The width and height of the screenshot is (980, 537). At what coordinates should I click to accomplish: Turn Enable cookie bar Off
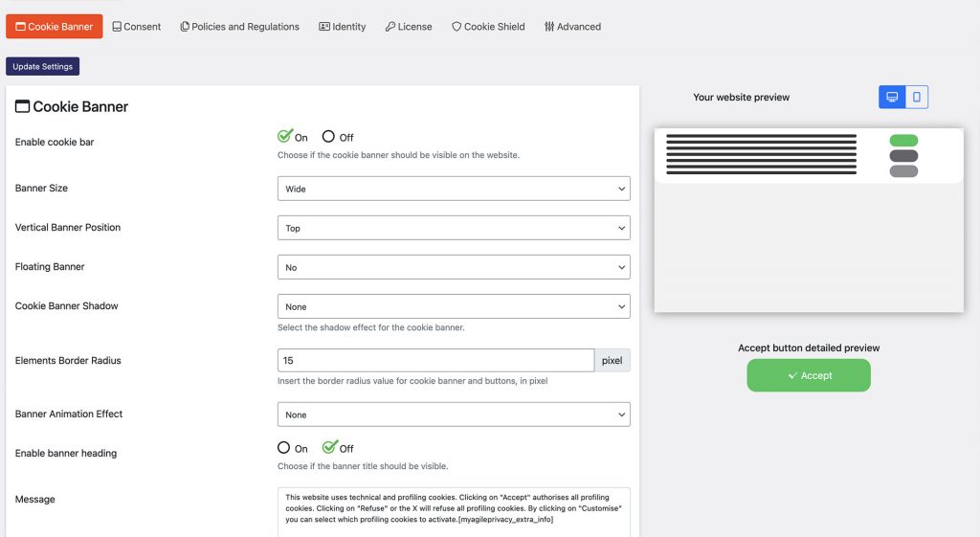[328, 136]
